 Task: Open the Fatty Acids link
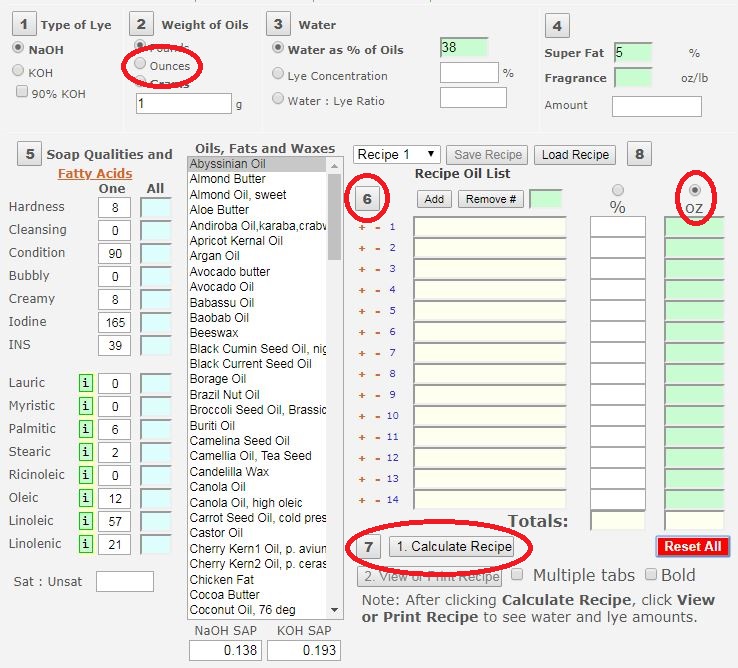pyautogui.click(x=93, y=173)
